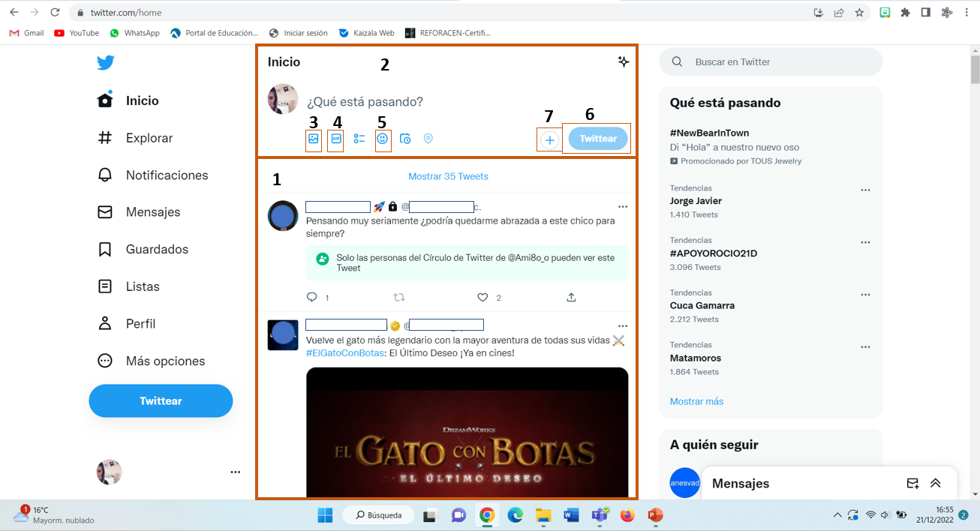This screenshot has width=980, height=531.
Task: Expand the Mensajes drawer
Action: pos(936,483)
